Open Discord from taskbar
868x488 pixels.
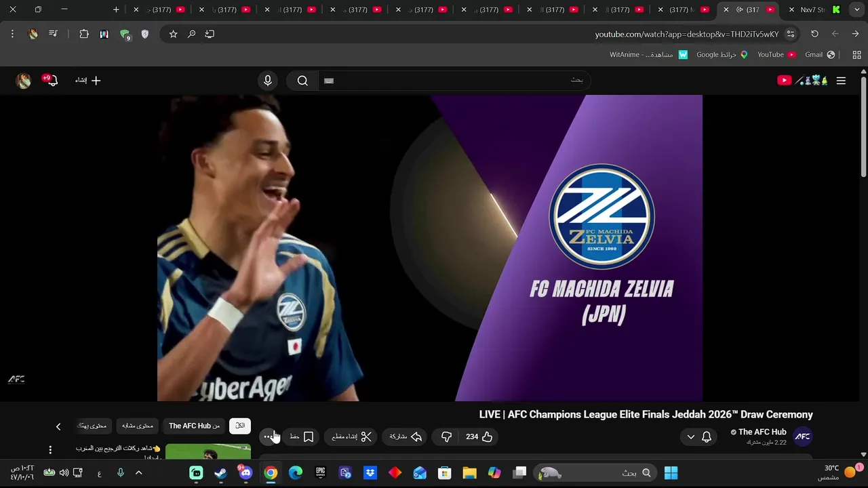[x=245, y=472]
